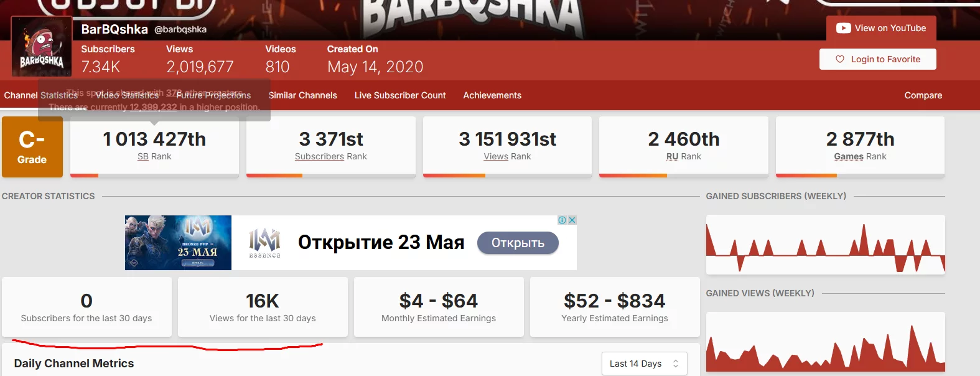Click the Открытие 23 Мая ad headline

pyautogui.click(x=381, y=242)
